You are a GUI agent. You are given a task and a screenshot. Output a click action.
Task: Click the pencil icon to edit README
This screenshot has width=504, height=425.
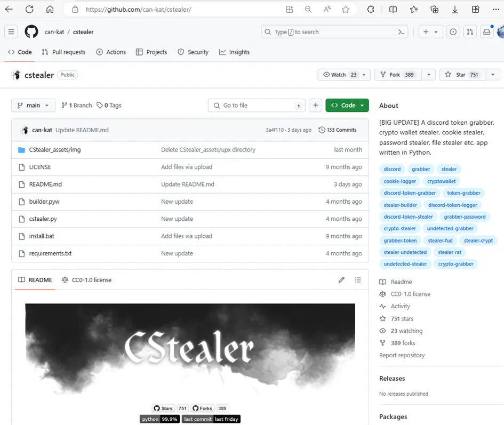[341, 280]
